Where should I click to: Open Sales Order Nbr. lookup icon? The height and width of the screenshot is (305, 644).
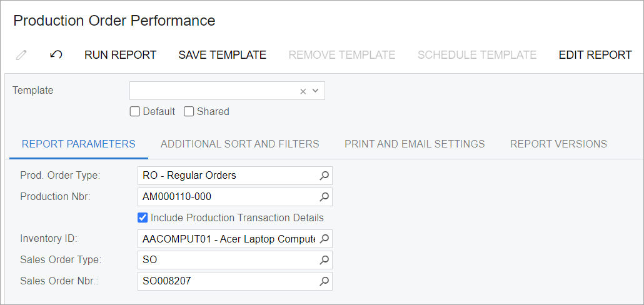[x=324, y=281]
